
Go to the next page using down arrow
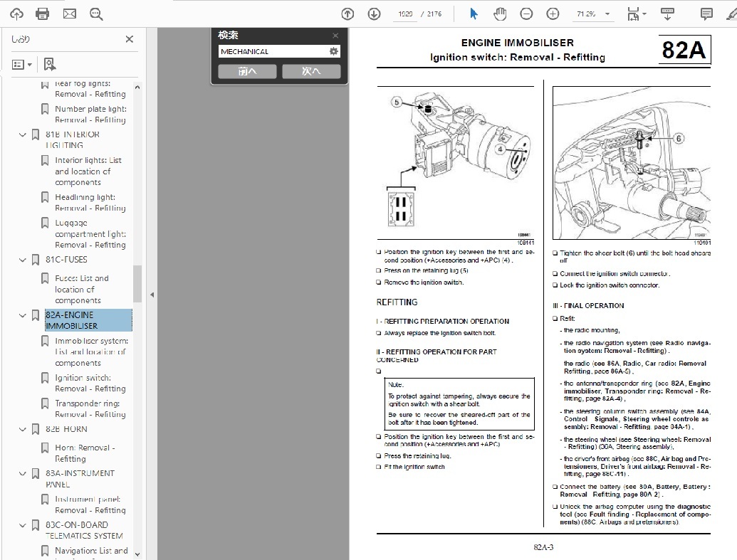374,14
